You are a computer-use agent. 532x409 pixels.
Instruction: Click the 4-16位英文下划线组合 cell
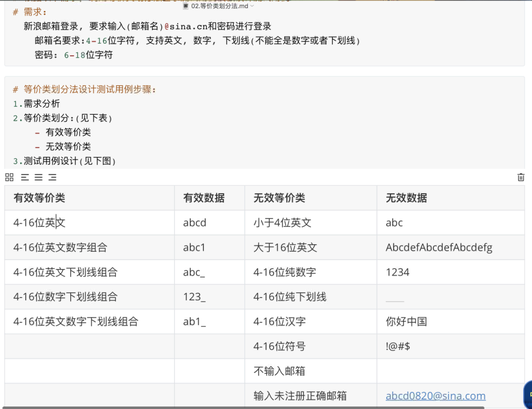(90, 272)
